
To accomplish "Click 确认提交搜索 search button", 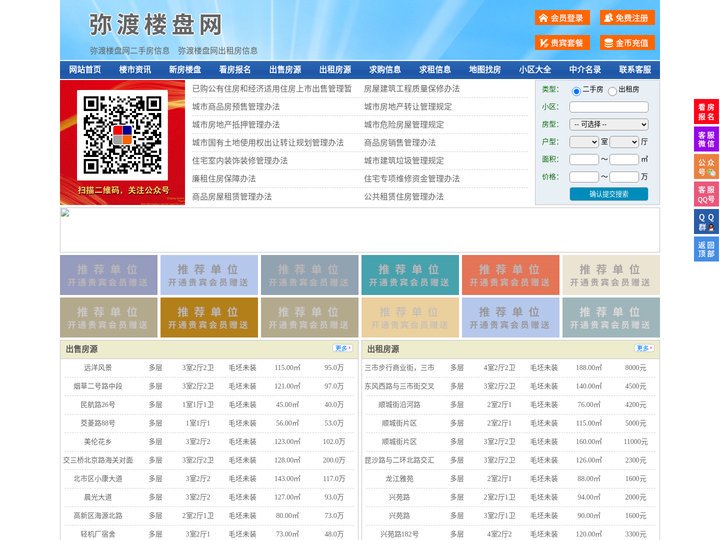I will point(609,194).
